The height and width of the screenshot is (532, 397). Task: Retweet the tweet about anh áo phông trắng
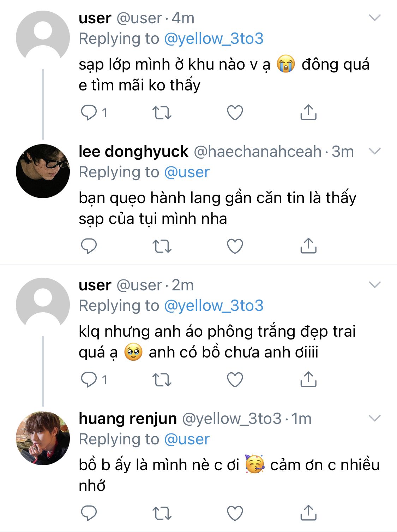click(x=162, y=380)
